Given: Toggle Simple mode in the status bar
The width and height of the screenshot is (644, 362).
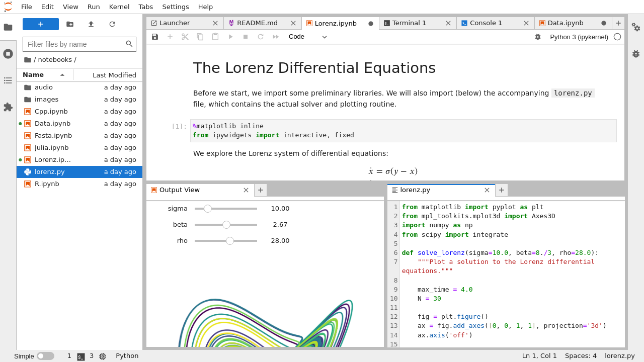Looking at the screenshot, I should click(45, 355).
